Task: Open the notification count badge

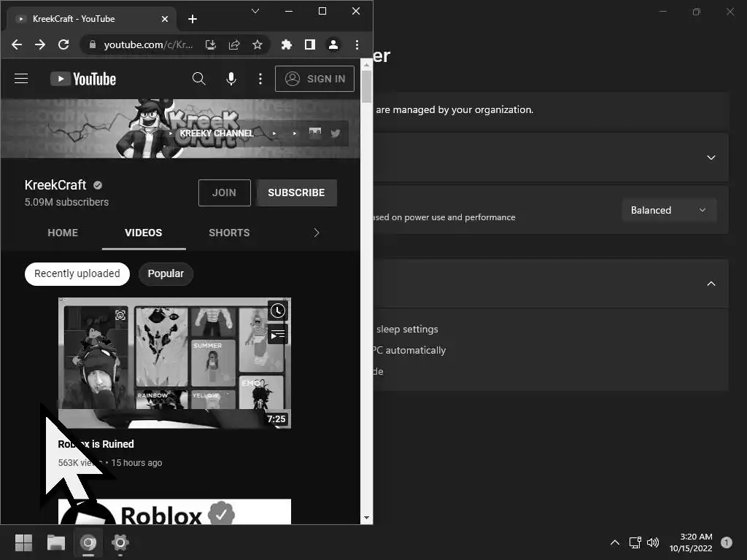Action: tap(726, 542)
